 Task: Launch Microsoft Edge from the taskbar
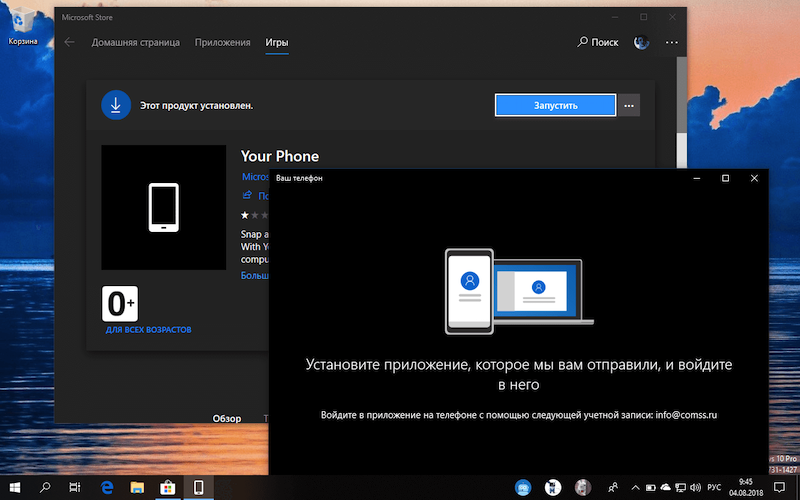pos(106,487)
